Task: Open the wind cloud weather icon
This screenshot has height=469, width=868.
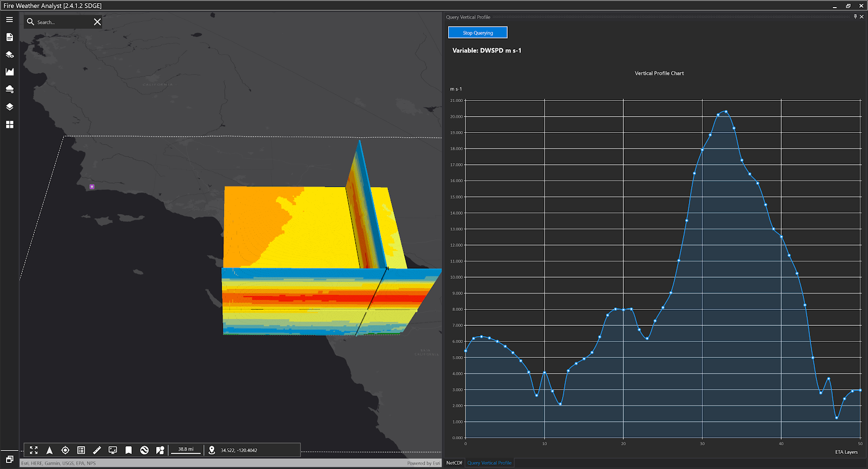Action: point(9,89)
